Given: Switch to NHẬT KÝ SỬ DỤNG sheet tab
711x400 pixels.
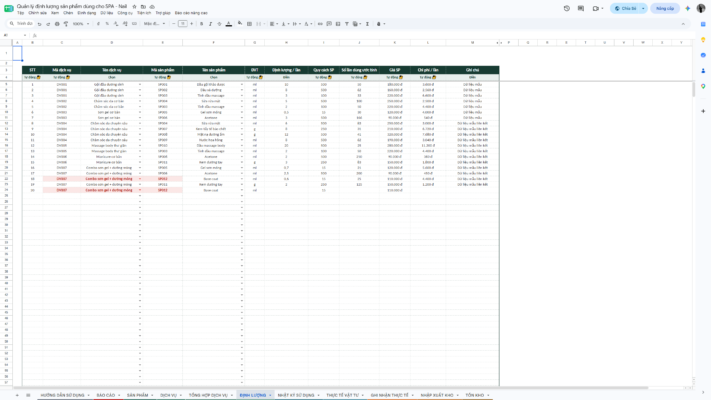Looking at the screenshot, I should click(x=296, y=395).
